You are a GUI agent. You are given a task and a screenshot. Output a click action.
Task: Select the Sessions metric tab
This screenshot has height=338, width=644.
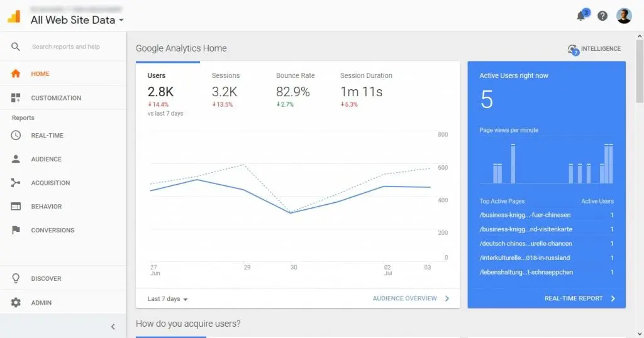click(226, 88)
